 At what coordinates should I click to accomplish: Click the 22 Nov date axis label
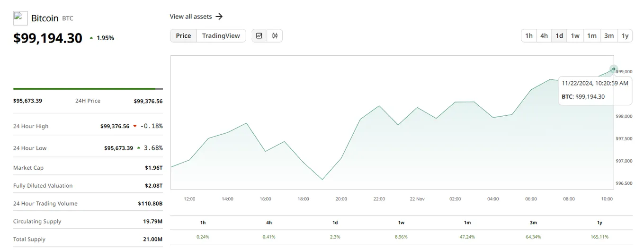tap(417, 199)
